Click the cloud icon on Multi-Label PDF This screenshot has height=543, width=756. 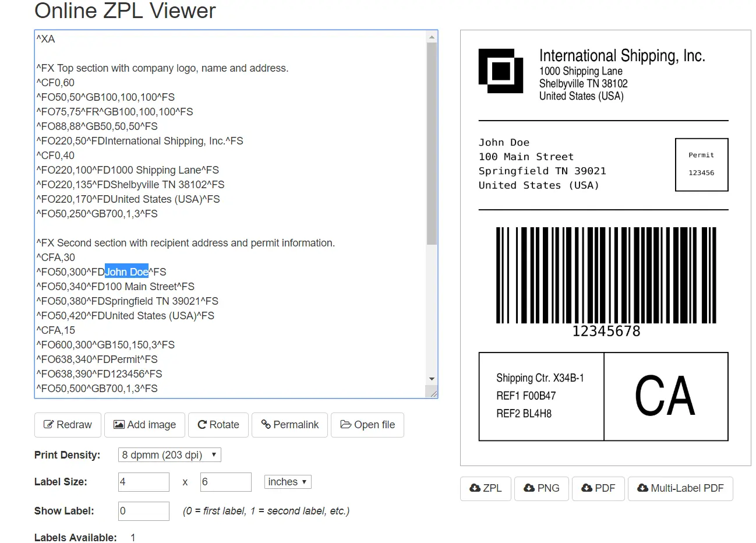(x=643, y=488)
